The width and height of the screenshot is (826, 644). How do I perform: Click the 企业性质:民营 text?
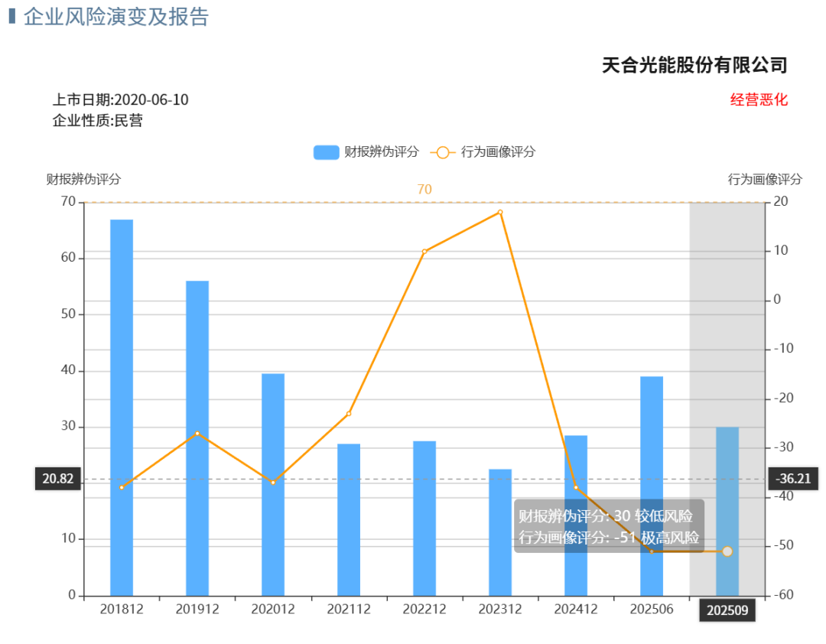[x=97, y=121]
